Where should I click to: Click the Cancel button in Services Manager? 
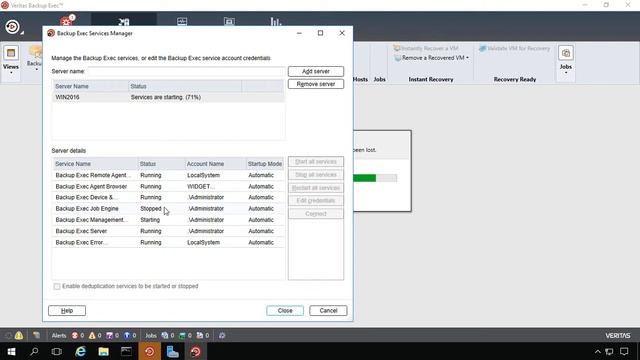328,311
